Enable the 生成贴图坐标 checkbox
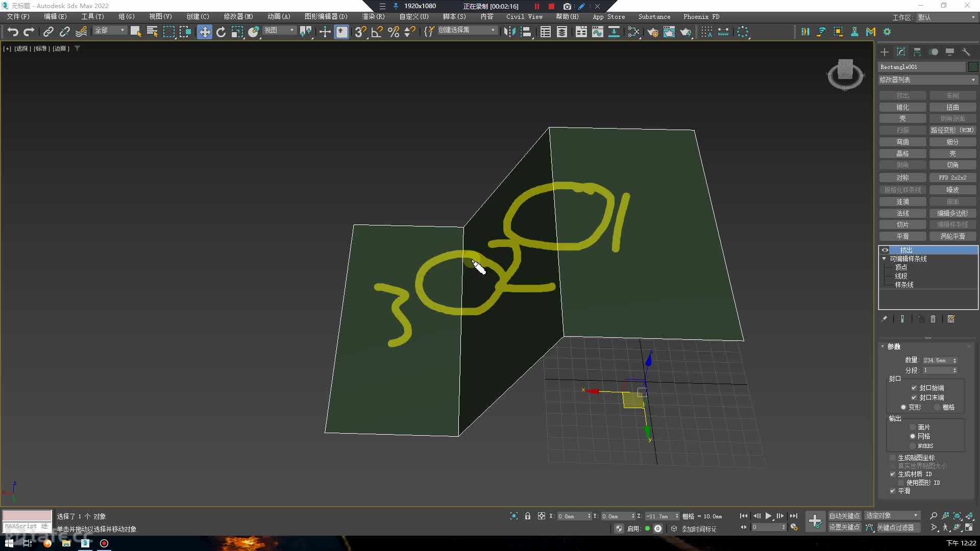This screenshot has height=551, width=980. (x=893, y=458)
